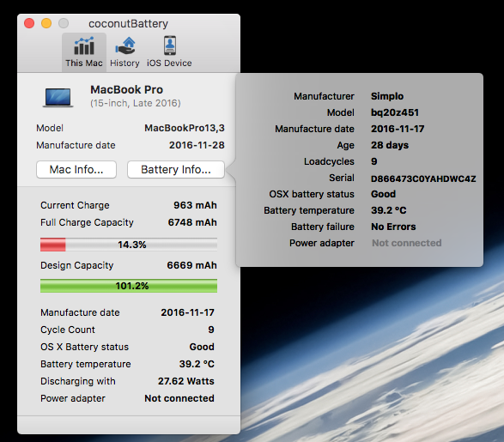
Task: Click the Discharging with label
Action: point(78,381)
